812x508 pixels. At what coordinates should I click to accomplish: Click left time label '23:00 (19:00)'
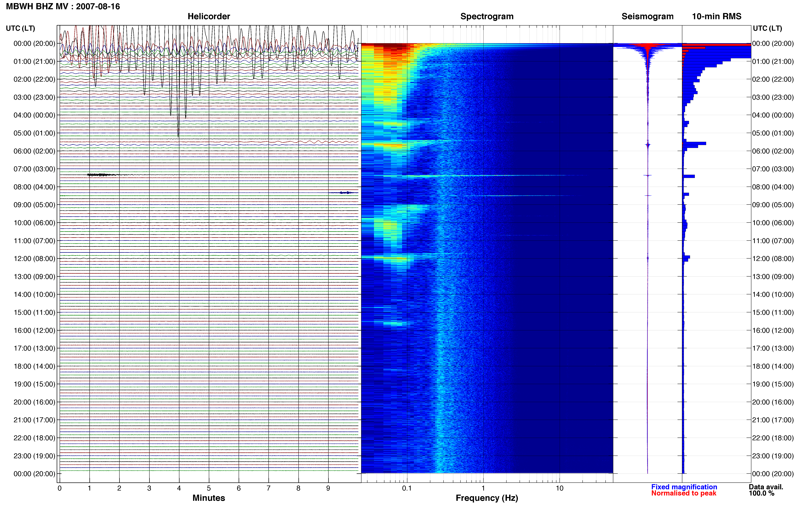point(34,456)
